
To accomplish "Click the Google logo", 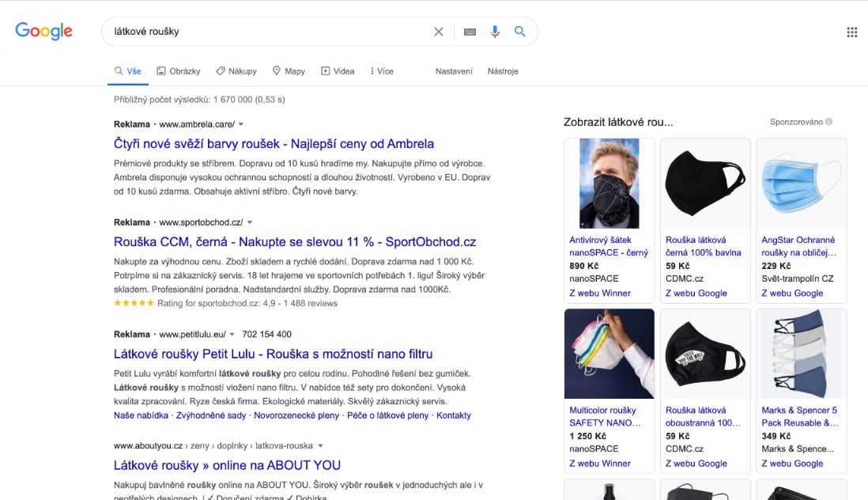I will coord(43,31).
